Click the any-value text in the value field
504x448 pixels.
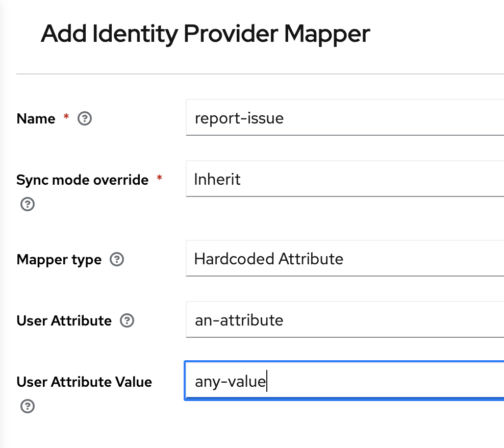[229, 381]
